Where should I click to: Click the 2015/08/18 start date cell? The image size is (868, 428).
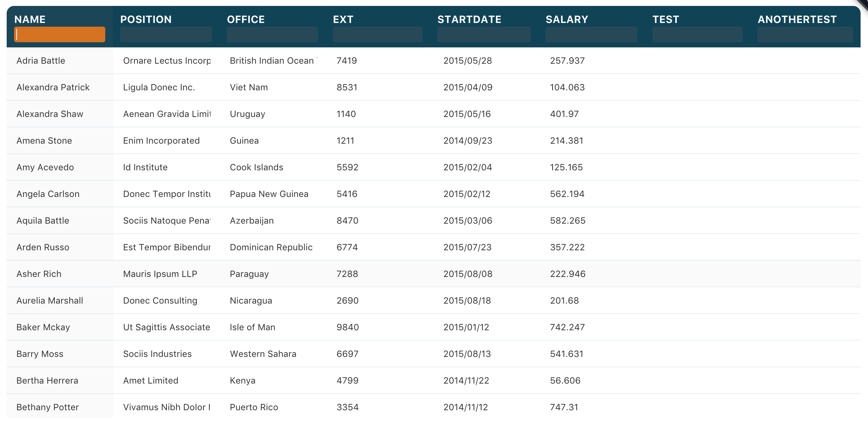point(467,301)
